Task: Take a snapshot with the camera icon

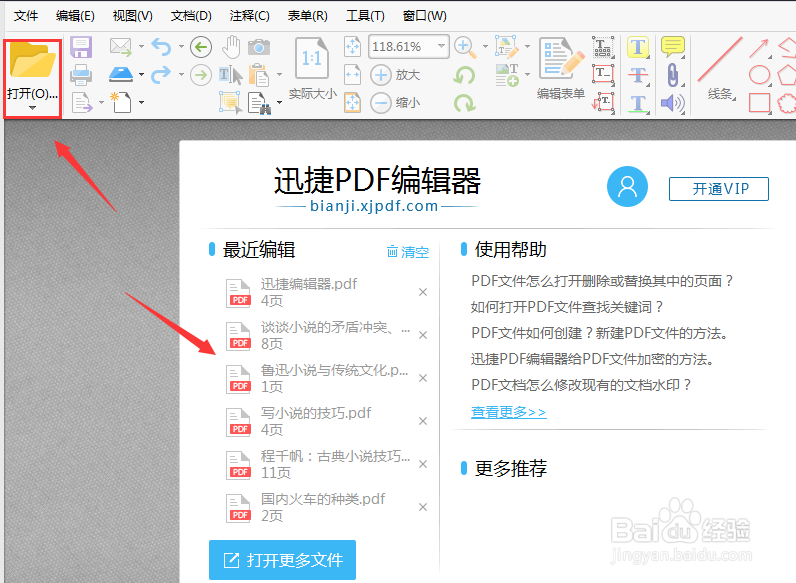Action: 259,47
